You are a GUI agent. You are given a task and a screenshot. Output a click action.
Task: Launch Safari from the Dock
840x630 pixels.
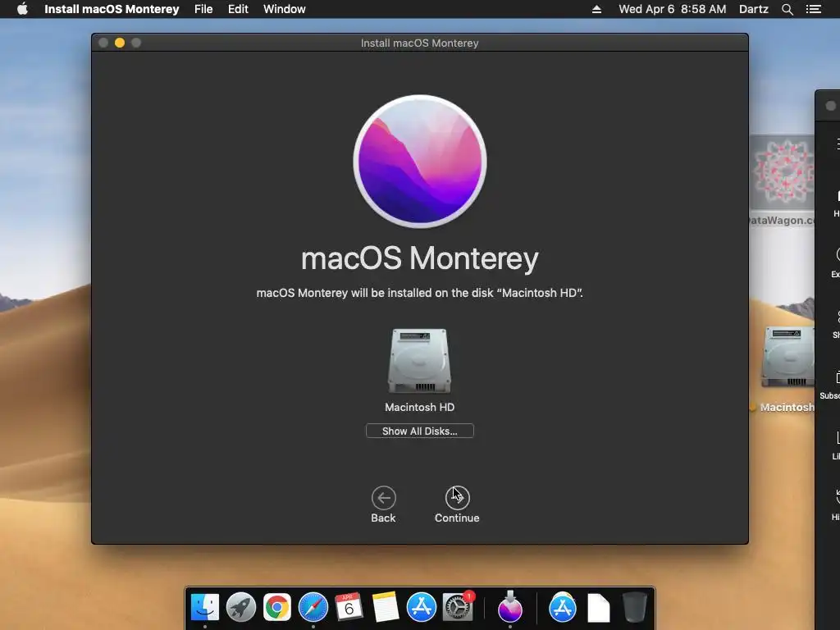[x=313, y=608]
